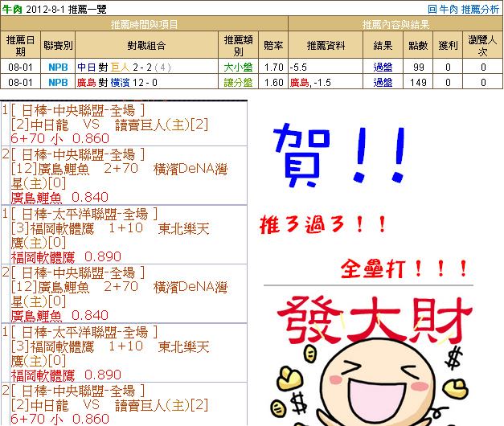Click the first 6+70 小 0.860 bet line

(59, 138)
